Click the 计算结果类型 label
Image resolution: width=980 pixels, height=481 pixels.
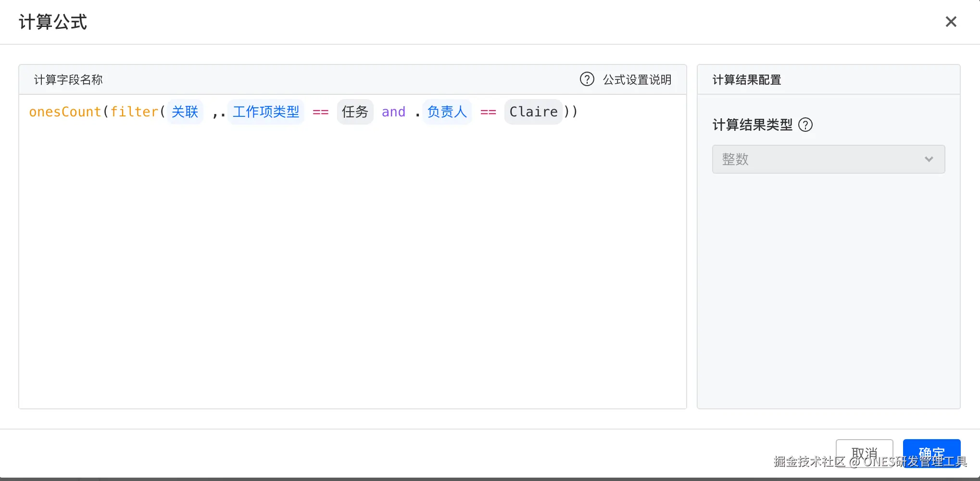click(753, 125)
